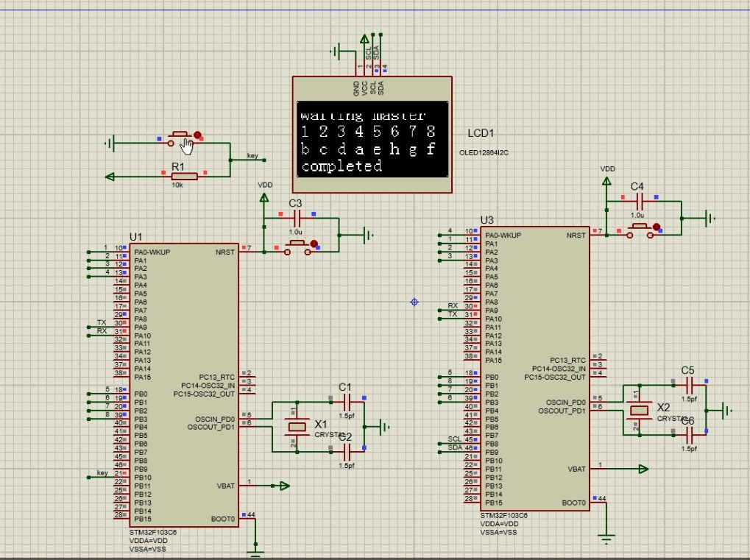Select the C4 capacitor symbol
Viewport: 750px width, 560px height.
point(640,201)
